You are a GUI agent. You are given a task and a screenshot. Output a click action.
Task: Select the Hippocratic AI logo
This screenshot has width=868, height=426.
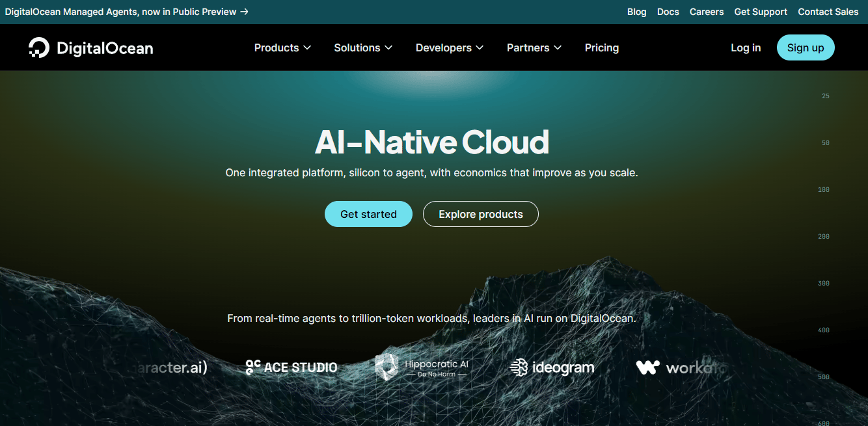point(422,367)
